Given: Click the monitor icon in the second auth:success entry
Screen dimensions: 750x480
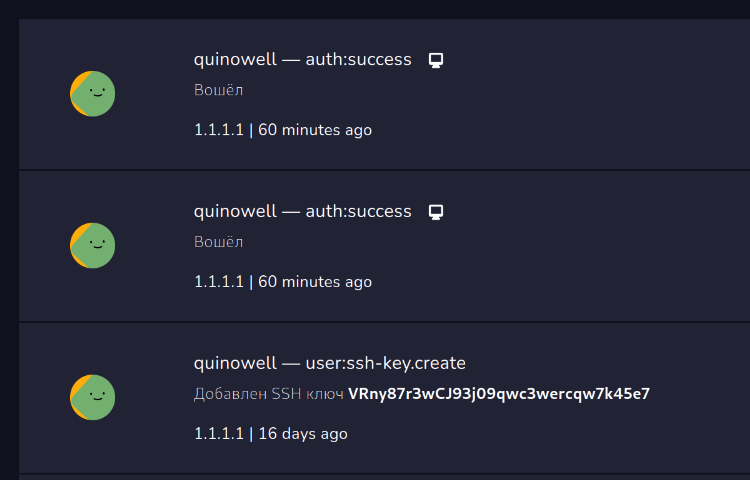Looking at the screenshot, I should pyautogui.click(x=435, y=212).
